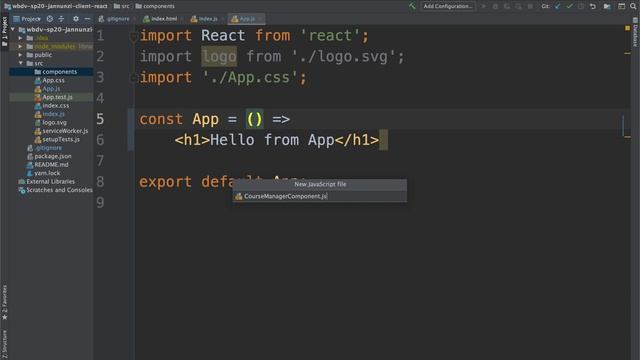Click the Git history clock icon
The height and width of the screenshot is (360, 640).
click(x=581, y=6)
